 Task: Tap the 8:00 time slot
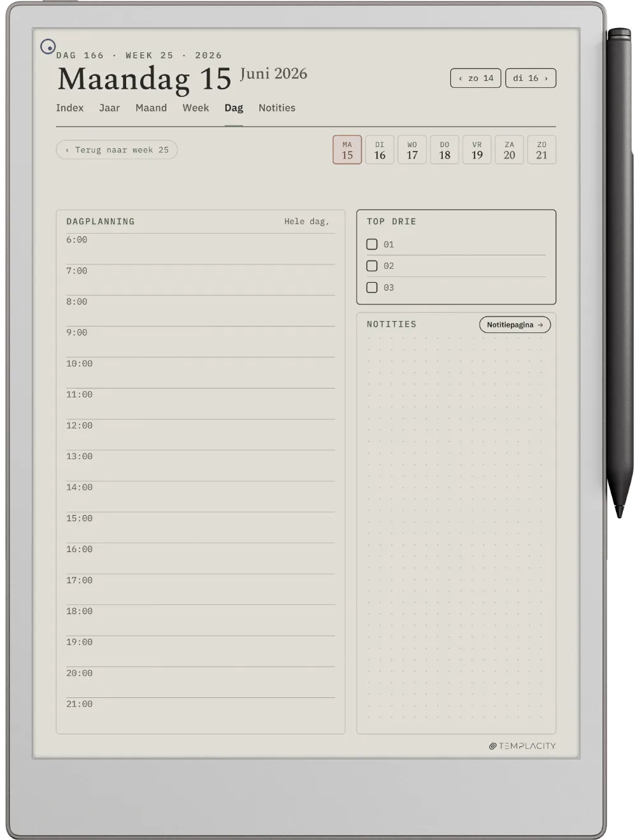click(201, 311)
